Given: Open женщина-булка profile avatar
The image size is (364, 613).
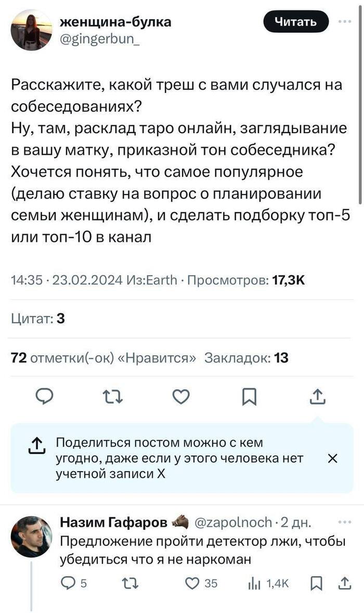Looking at the screenshot, I should 31,30.
